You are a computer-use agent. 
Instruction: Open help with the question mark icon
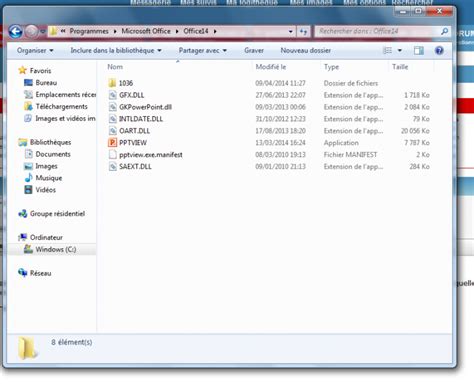pyautogui.click(x=439, y=50)
